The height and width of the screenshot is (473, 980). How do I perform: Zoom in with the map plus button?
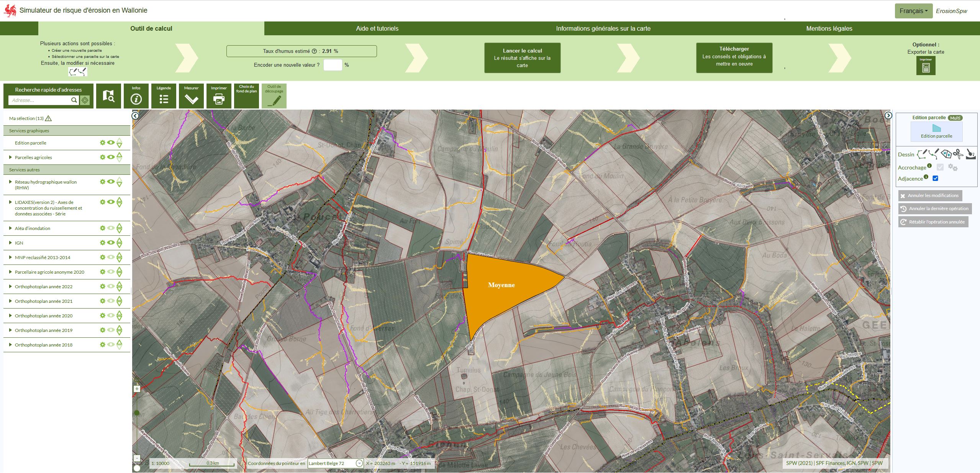[137, 389]
